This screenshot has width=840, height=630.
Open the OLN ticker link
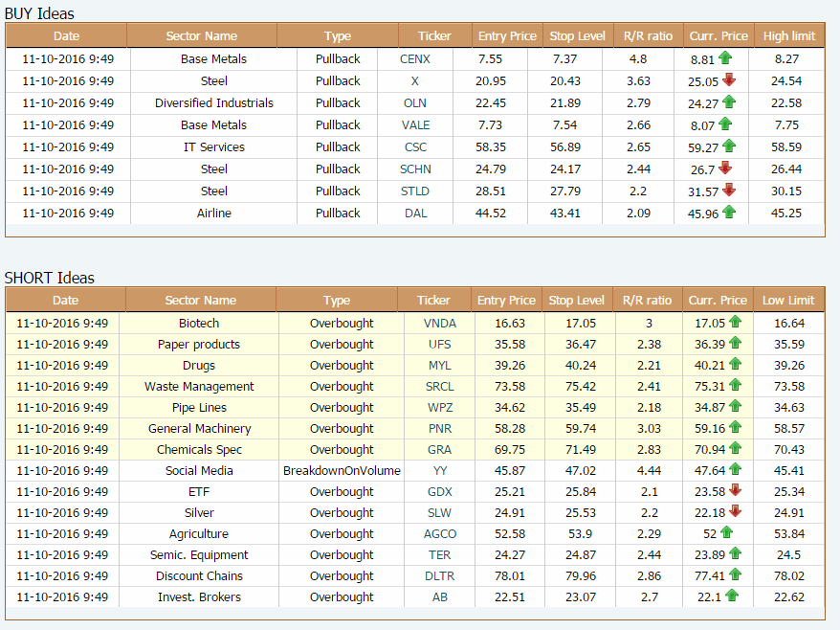[415, 103]
